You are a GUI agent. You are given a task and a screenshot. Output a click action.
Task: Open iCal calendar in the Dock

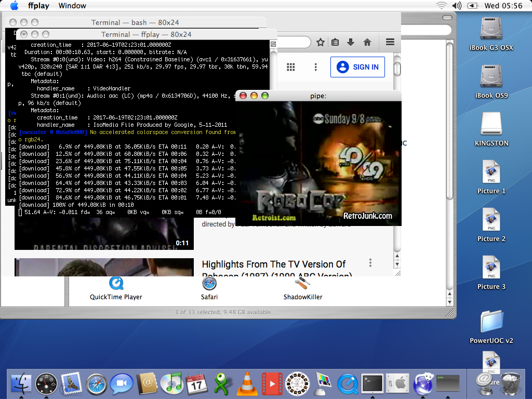(x=197, y=384)
